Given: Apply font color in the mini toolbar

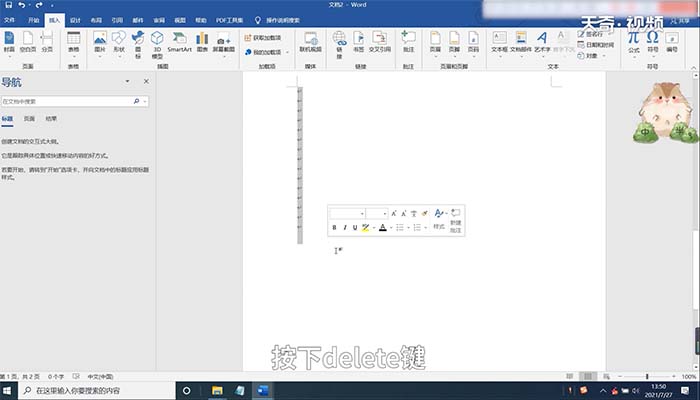Looking at the screenshot, I should click(383, 228).
